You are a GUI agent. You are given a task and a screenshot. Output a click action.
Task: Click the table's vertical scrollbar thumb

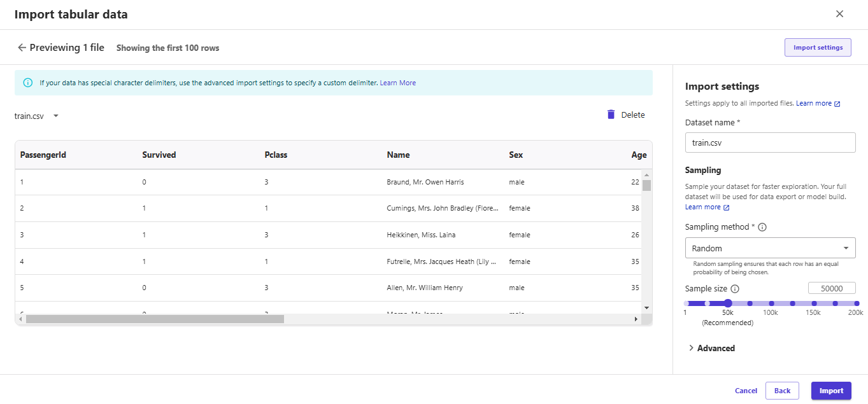coord(646,185)
